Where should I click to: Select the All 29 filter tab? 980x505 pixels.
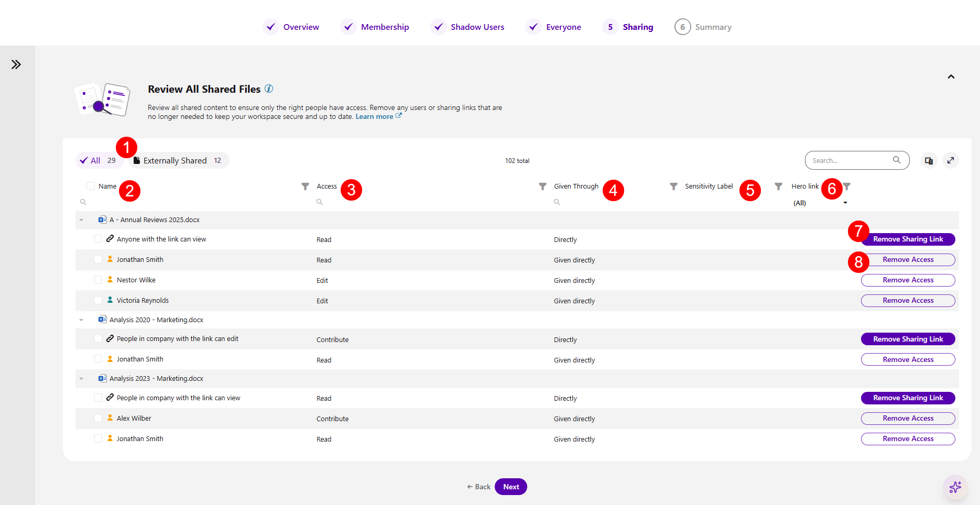coord(99,160)
